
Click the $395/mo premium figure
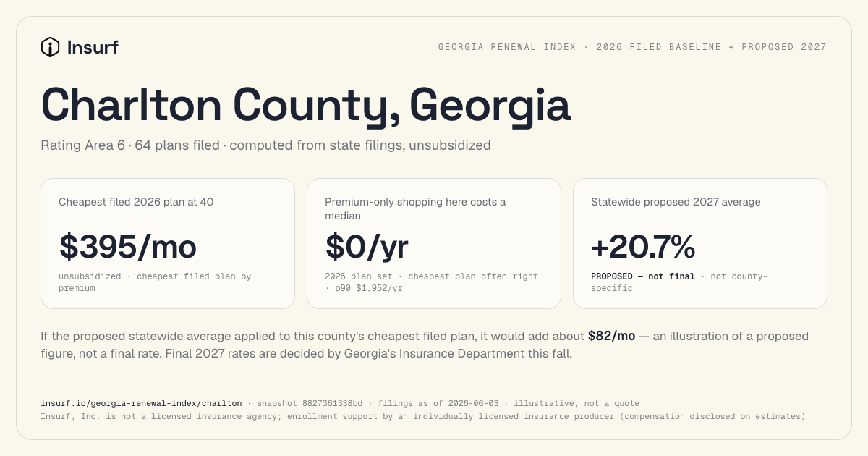[x=127, y=247]
